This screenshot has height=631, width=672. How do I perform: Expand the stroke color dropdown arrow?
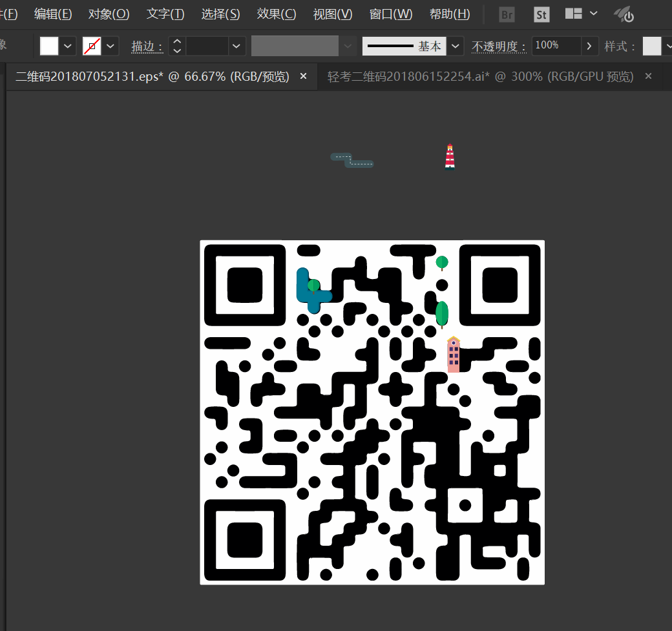110,46
